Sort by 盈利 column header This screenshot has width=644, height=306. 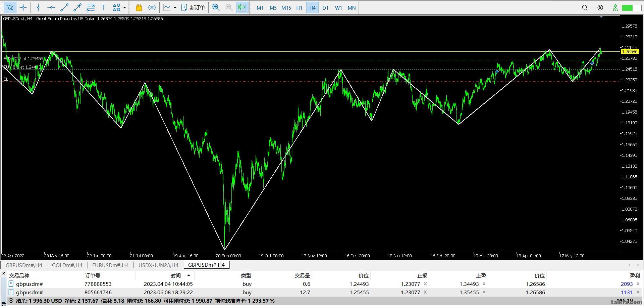click(635, 275)
